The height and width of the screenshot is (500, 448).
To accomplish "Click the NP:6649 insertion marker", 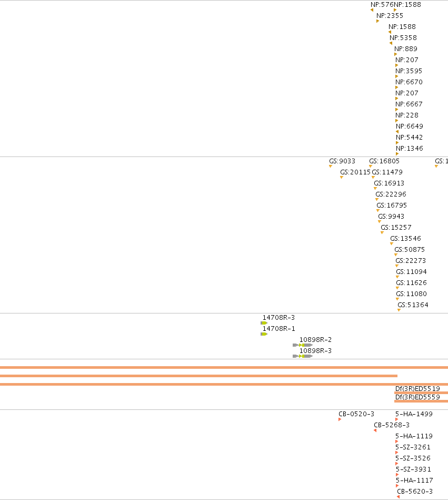I will (x=397, y=132).
